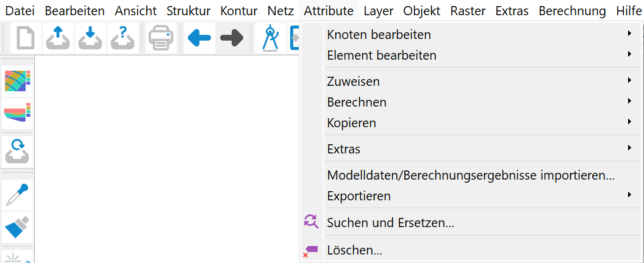Viewport: 644px width, 263px height.
Task: Click the colored contour map icon
Action: click(18, 81)
